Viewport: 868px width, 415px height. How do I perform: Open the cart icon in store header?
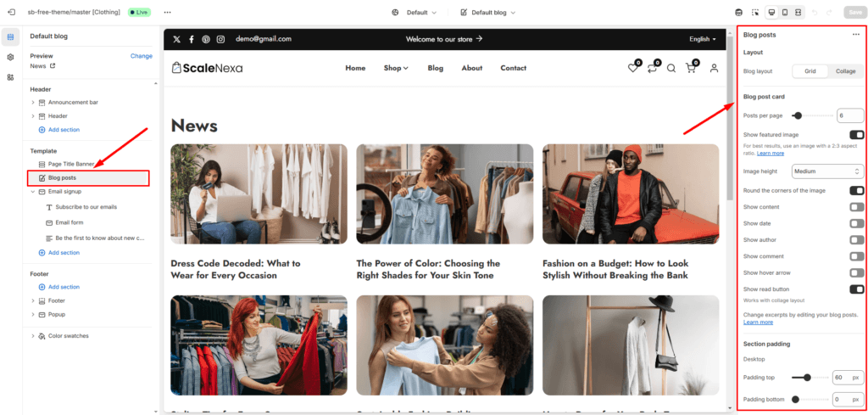pyautogui.click(x=690, y=69)
